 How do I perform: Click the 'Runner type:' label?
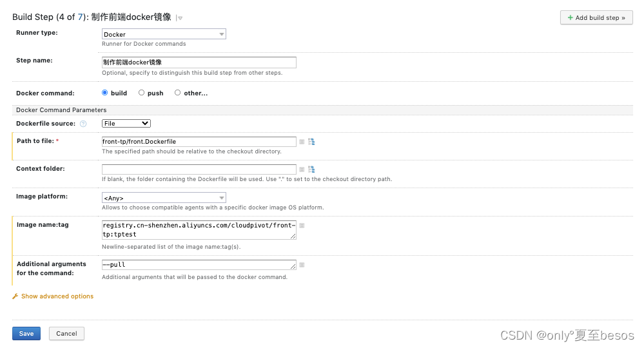pos(37,33)
